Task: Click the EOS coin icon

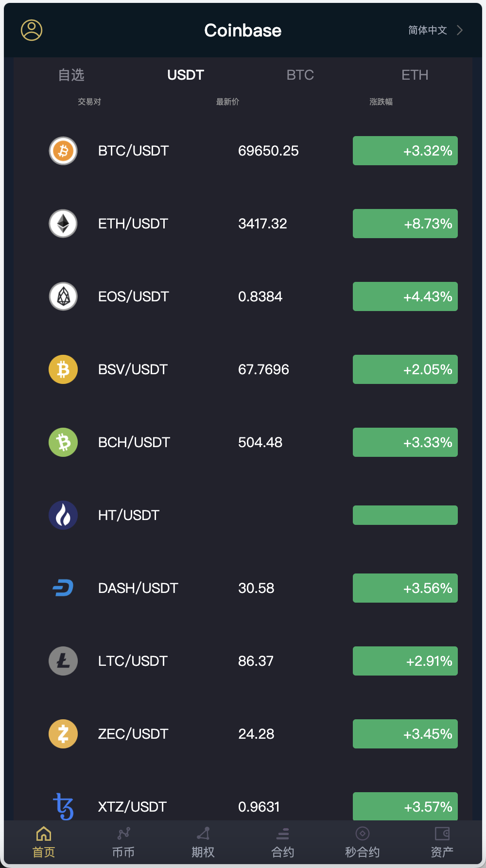Action: [63, 296]
